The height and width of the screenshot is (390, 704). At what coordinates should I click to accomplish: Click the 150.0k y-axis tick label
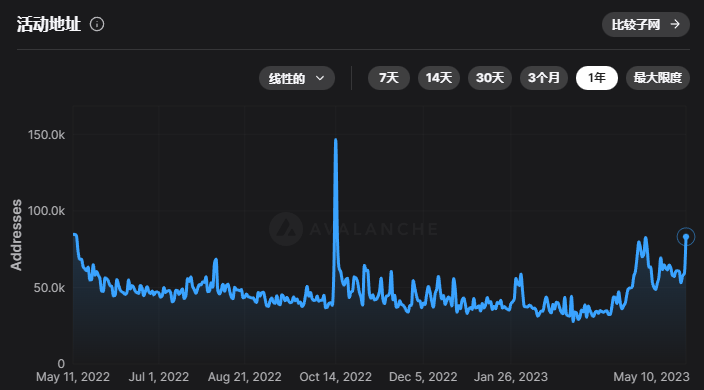(46, 135)
